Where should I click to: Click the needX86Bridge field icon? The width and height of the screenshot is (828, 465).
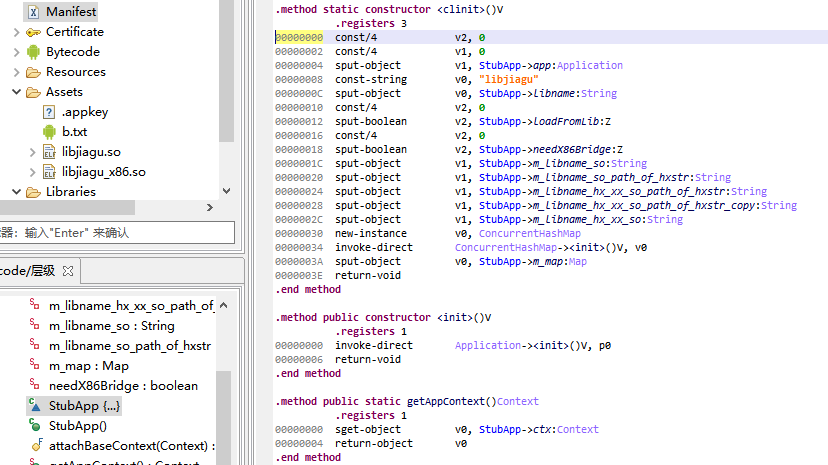(34, 384)
